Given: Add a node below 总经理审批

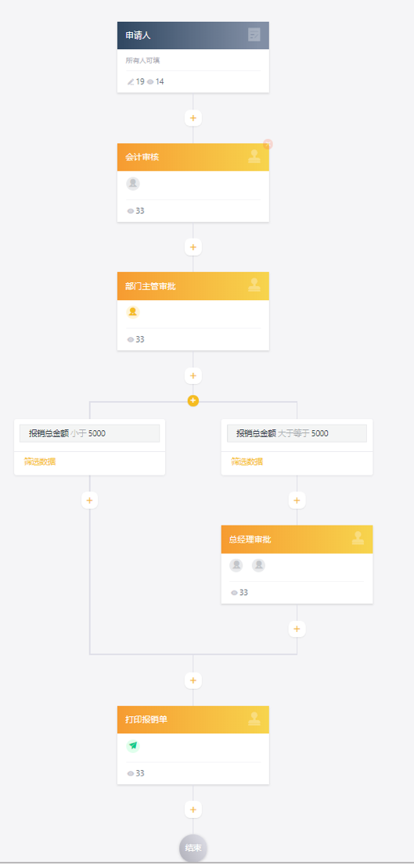Looking at the screenshot, I should (297, 629).
